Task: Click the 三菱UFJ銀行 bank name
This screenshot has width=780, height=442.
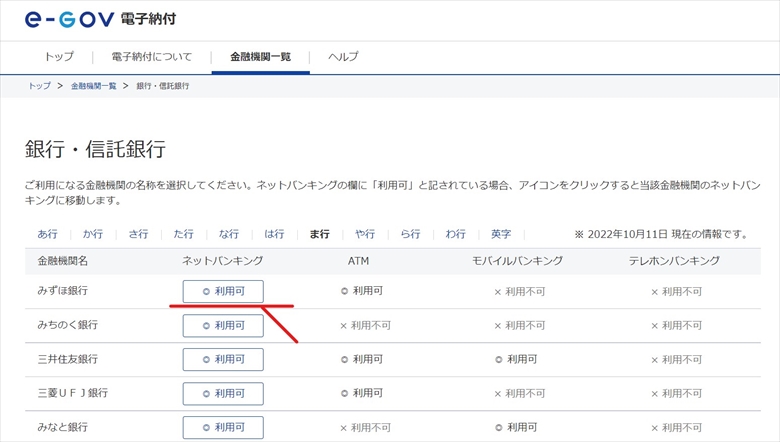Action: pos(73,393)
